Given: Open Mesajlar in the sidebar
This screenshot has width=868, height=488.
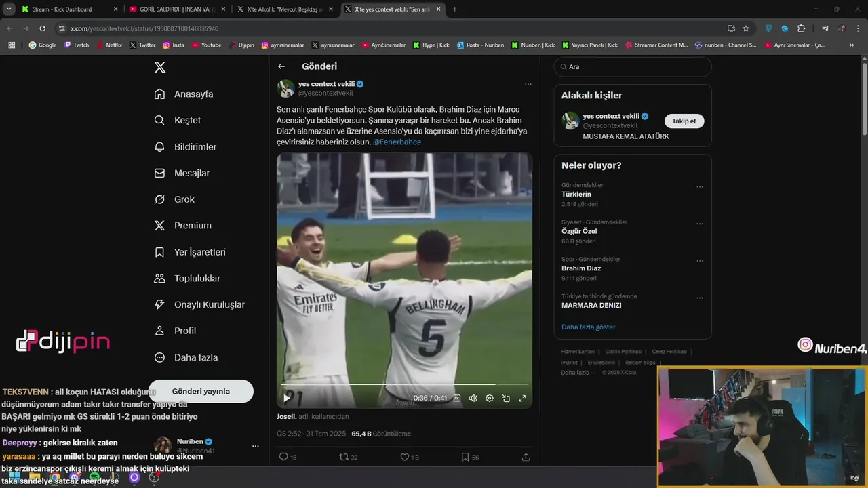Looking at the screenshot, I should [x=182, y=173].
